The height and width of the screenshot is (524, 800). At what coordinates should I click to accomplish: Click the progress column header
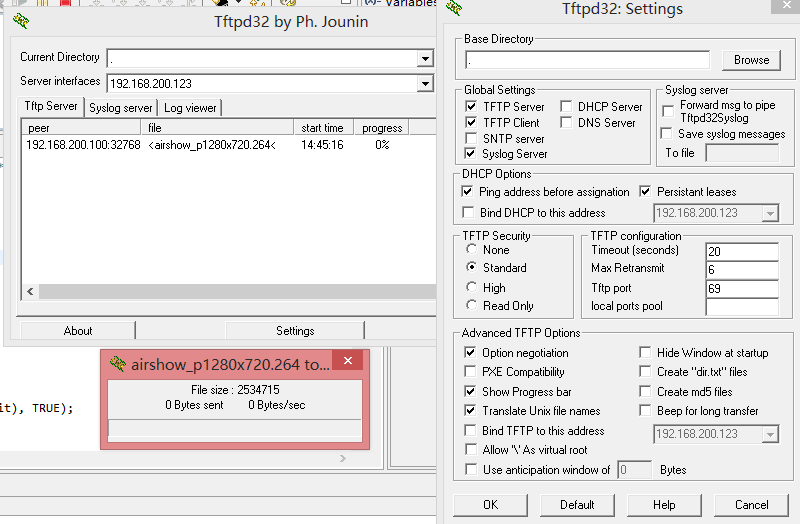pyautogui.click(x=382, y=128)
